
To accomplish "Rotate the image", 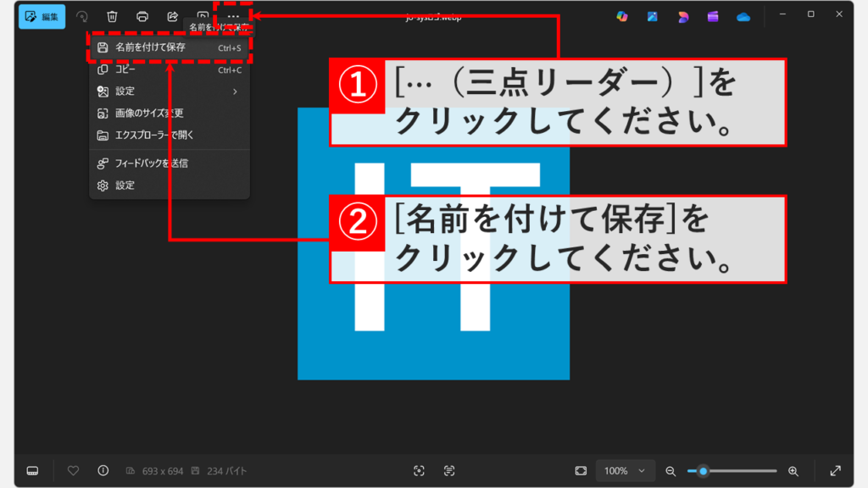I will click(82, 14).
